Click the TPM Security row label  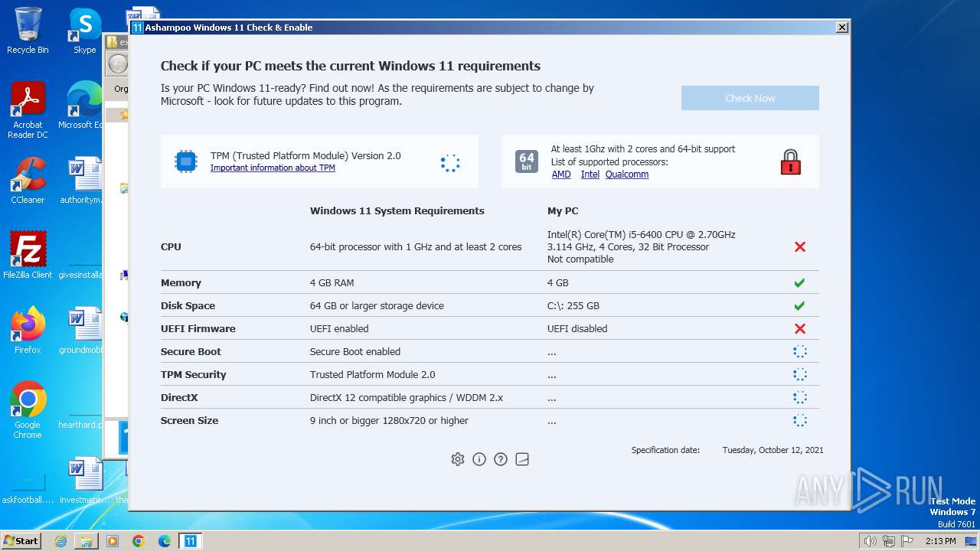pyautogui.click(x=193, y=374)
